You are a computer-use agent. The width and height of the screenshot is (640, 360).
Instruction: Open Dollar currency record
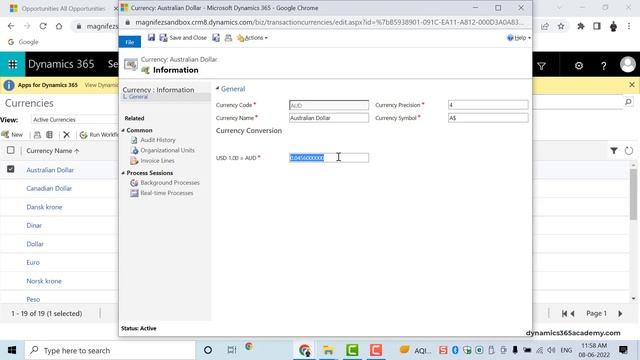pos(35,244)
